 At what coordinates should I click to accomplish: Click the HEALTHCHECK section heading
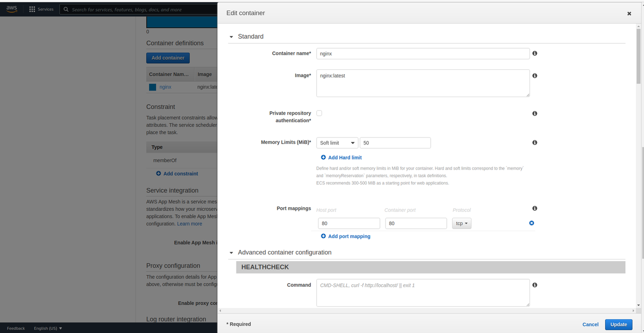click(x=431, y=267)
